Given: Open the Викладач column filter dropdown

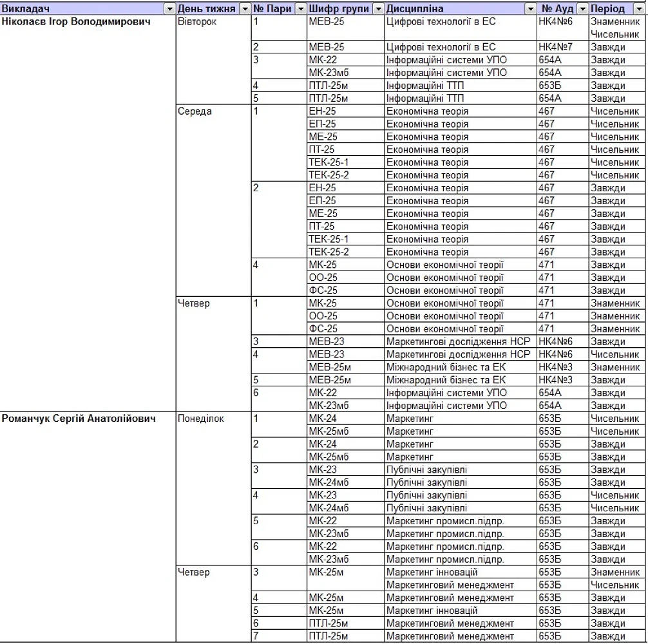Looking at the screenshot, I should pyautogui.click(x=169, y=9).
